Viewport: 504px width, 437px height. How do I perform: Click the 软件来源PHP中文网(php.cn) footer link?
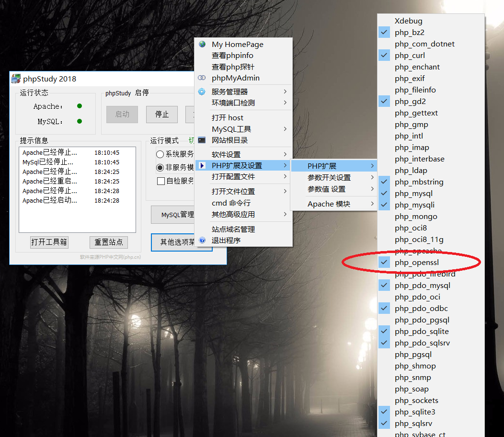[x=110, y=257]
